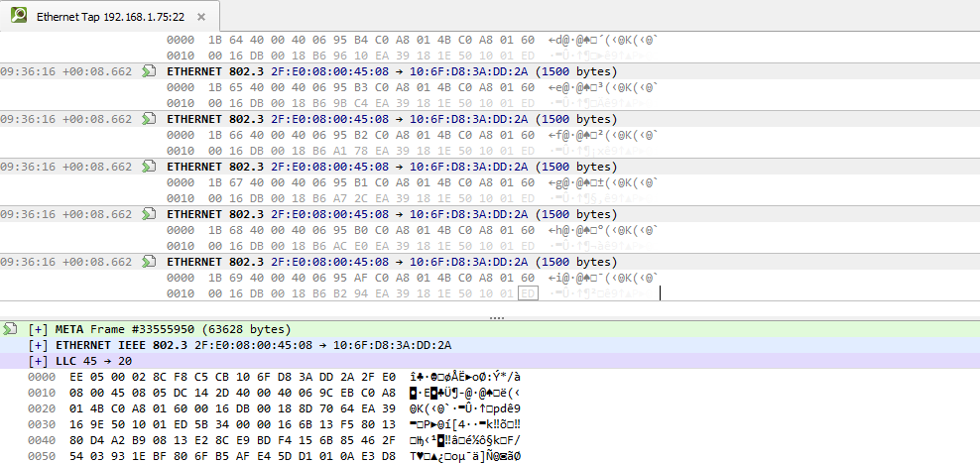The image size is (980, 463).
Task: Click the packet icon of the frame starting 1B 66
Action: [148, 119]
